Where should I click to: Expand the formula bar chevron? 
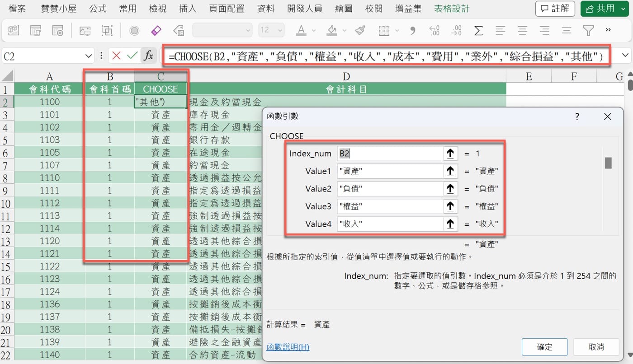point(626,55)
